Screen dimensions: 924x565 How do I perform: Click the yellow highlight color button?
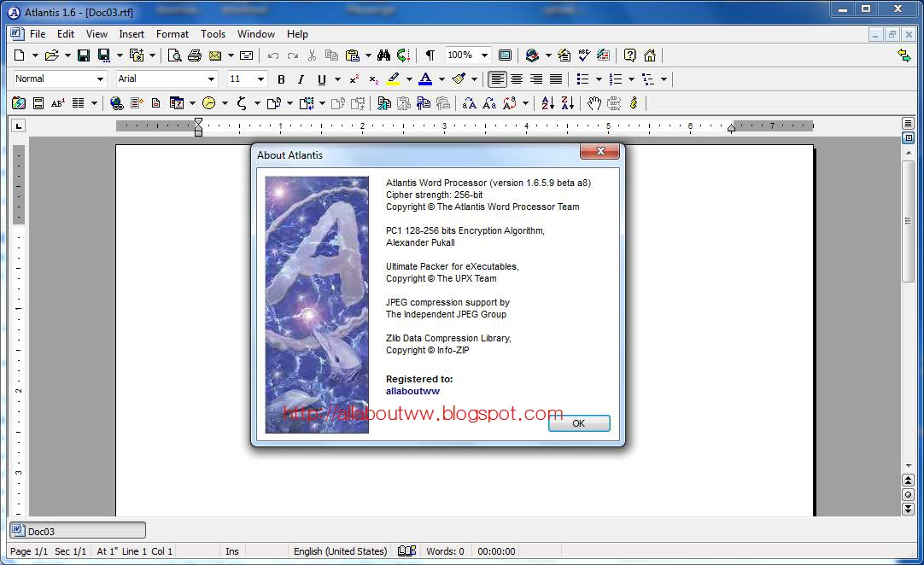393,79
